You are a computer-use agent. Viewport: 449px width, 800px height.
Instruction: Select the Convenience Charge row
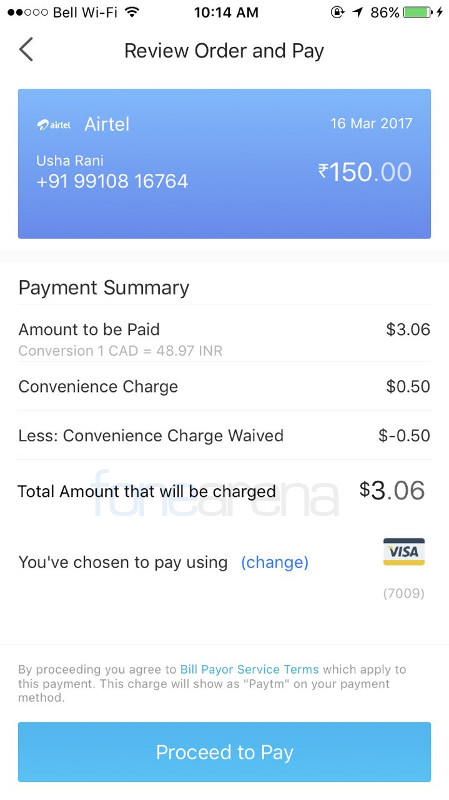coord(224,386)
